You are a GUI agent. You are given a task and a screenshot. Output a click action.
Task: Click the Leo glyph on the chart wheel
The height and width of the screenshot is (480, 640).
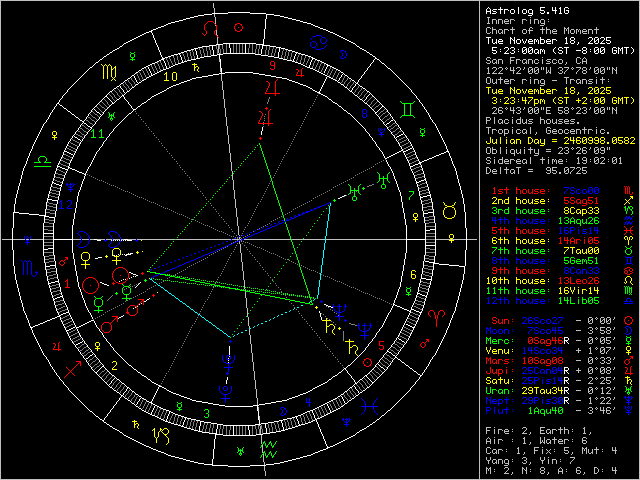(x=209, y=30)
